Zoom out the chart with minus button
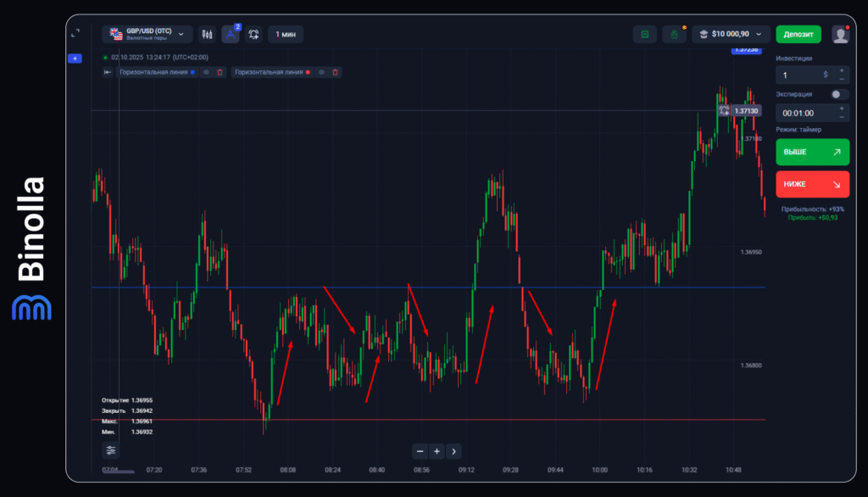868x497 pixels. (420, 451)
